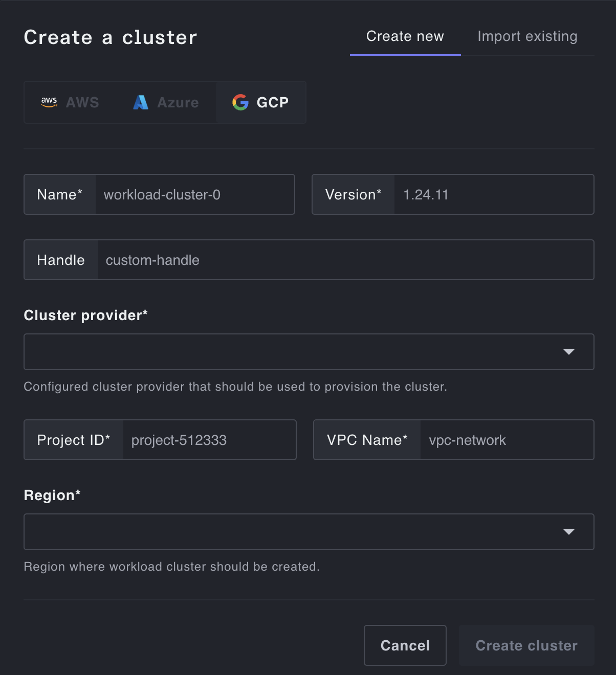Focus the Version input field

494,194
